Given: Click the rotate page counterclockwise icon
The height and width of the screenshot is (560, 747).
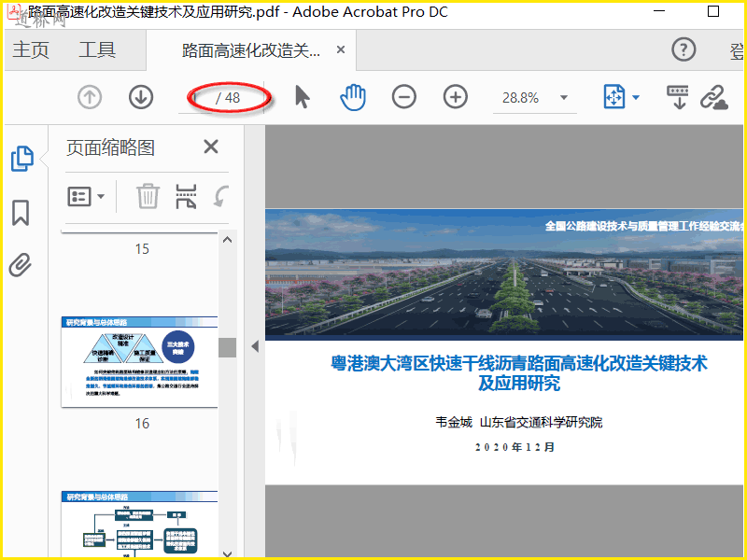Looking at the screenshot, I should coord(221,196).
